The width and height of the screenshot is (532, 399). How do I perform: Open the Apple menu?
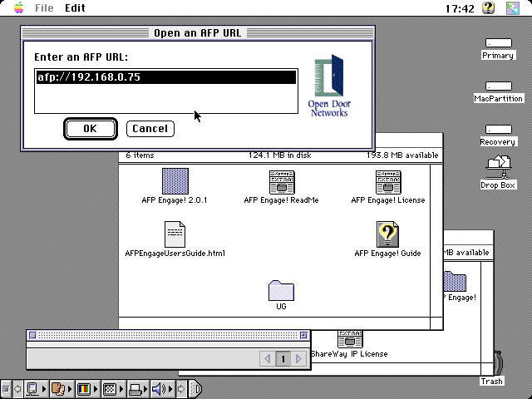pyautogui.click(x=19, y=7)
